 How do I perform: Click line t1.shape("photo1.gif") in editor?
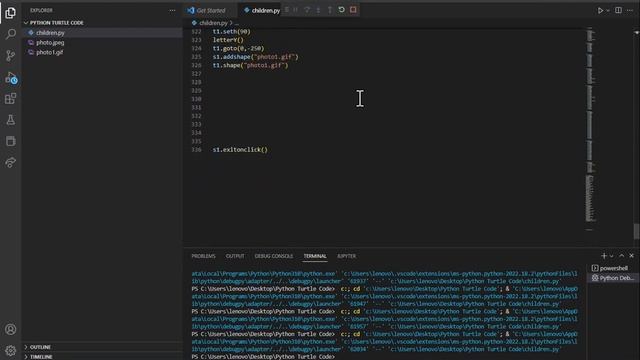point(250,65)
